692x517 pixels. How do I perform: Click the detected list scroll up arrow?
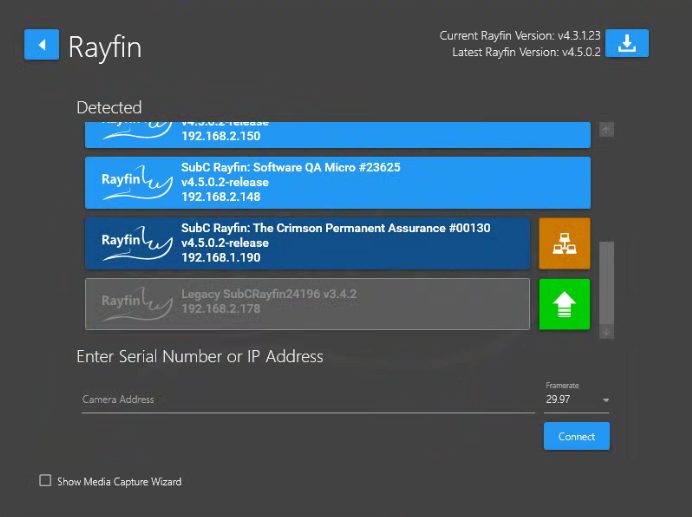pos(606,130)
